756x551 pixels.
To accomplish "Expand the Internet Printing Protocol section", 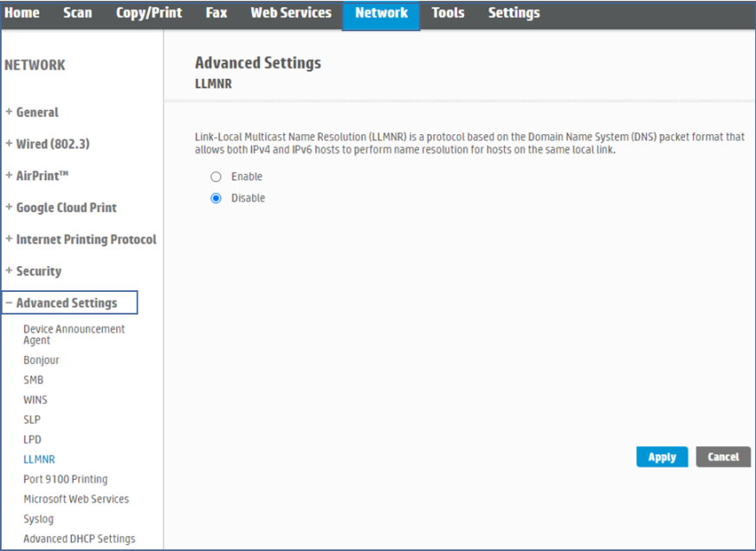I will 81,239.
